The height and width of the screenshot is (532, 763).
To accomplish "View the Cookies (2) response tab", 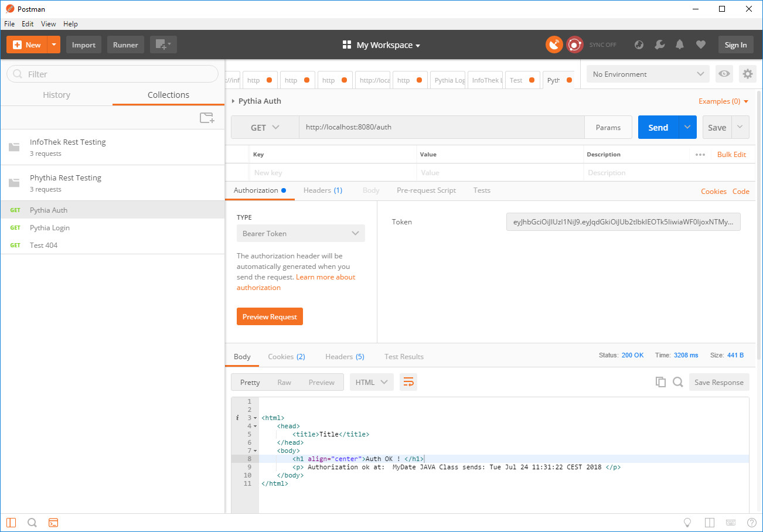I will tap(287, 356).
